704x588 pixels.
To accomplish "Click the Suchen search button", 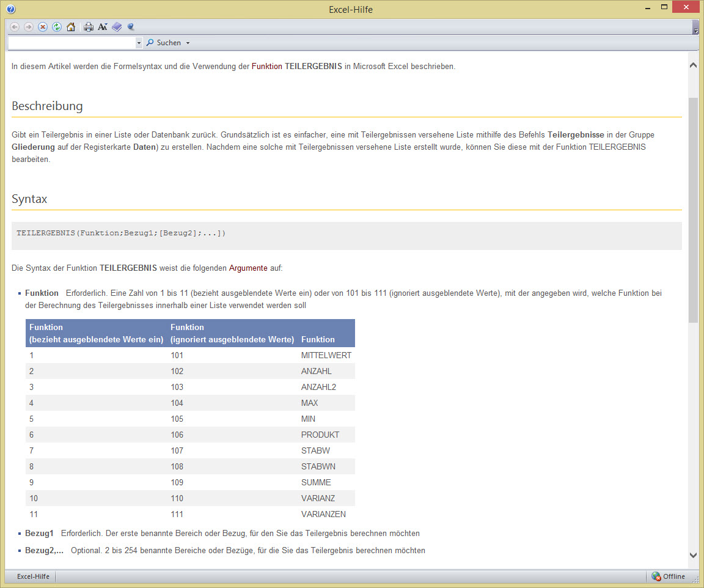I will [x=164, y=43].
